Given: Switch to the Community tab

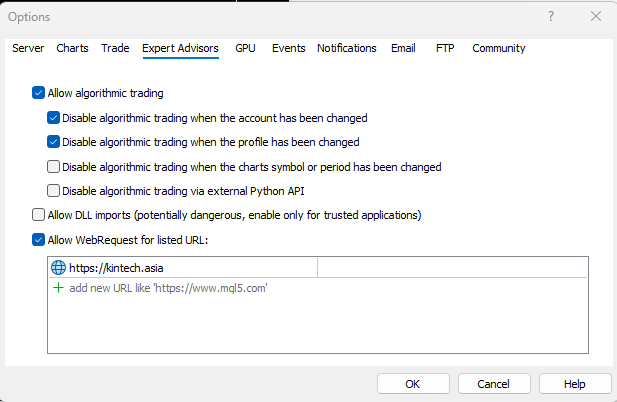Looking at the screenshot, I should 499,48.
